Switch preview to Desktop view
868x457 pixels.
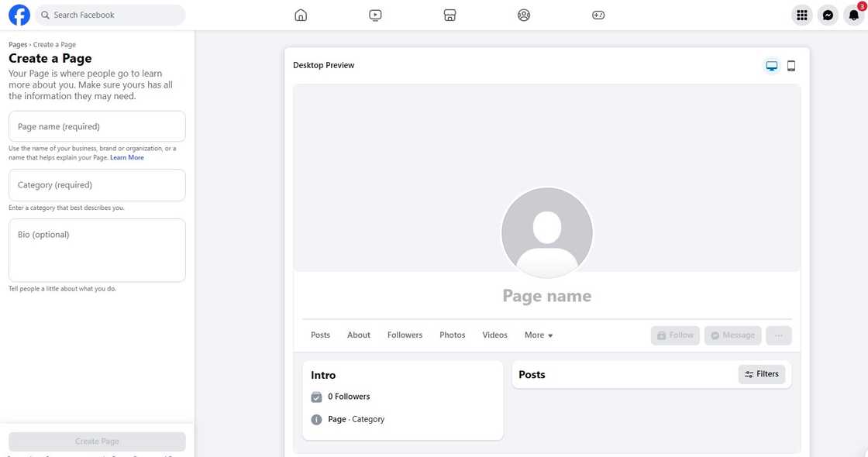pos(772,65)
